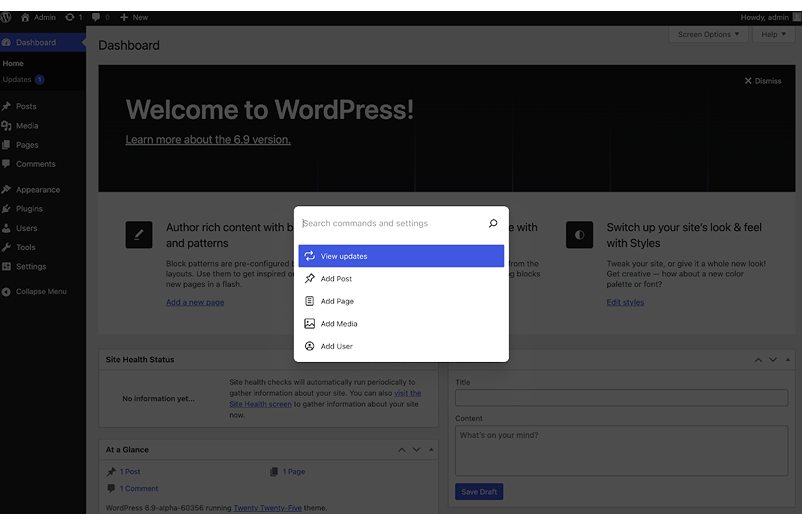Click the Media icon in sidebar
Viewport: 802px width, 526px height.
point(6,126)
